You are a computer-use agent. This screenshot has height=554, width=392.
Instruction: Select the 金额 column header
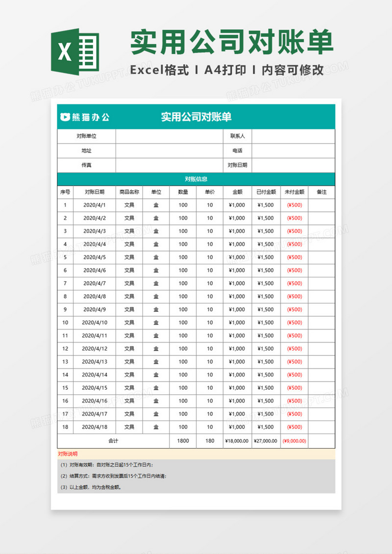coord(237,192)
